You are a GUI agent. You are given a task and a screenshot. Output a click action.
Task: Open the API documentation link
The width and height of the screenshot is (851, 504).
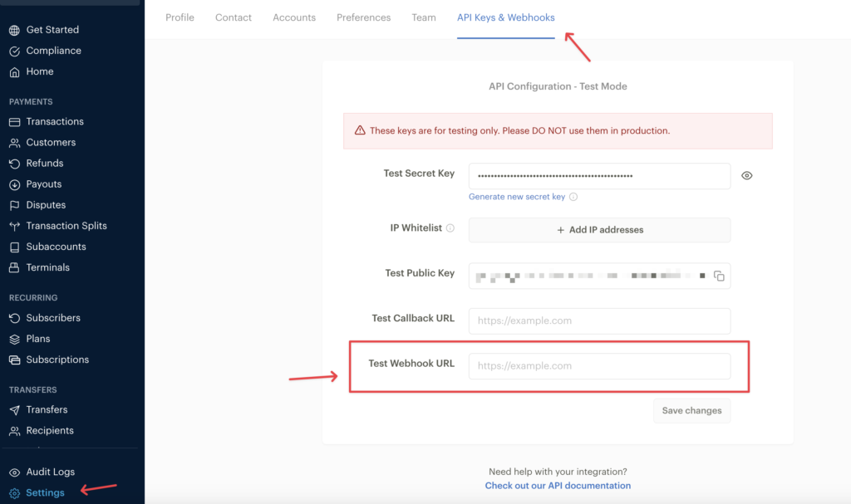point(558,485)
